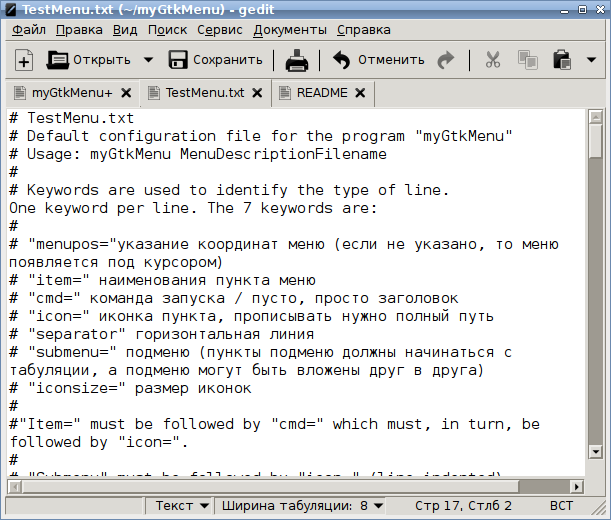611x520 pixels.
Task: Switch to the README tab
Action: [322, 93]
